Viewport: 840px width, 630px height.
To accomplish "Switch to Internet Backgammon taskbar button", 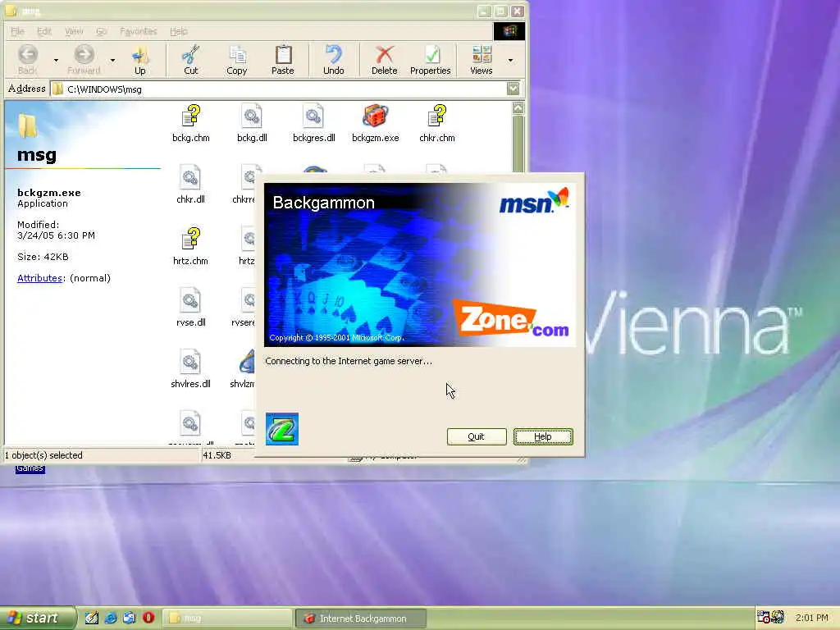I will point(361,619).
